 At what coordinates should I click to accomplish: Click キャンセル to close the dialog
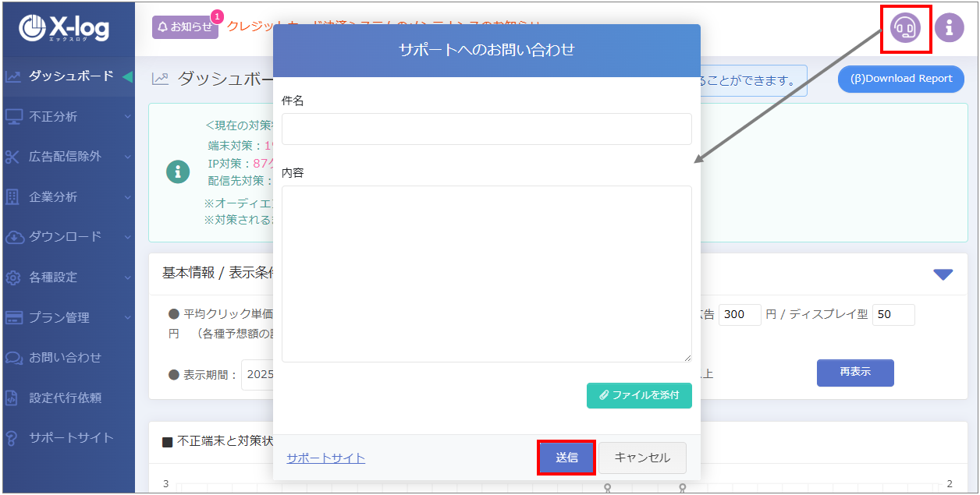tap(642, 458)
